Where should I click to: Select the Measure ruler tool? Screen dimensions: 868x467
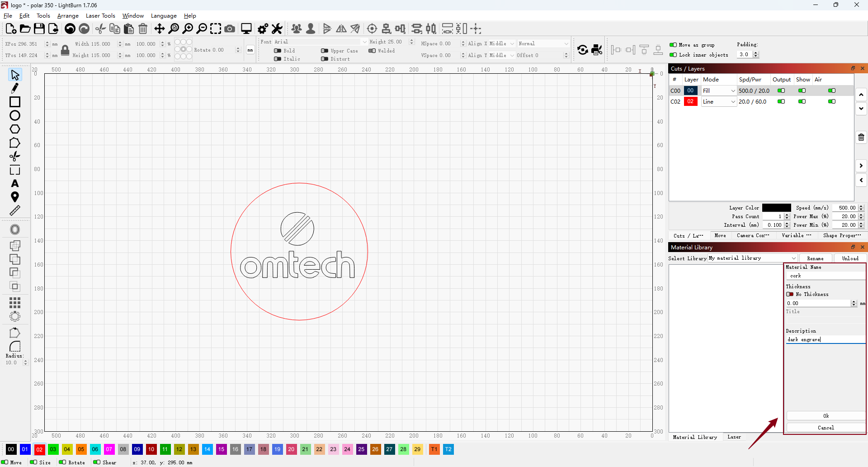pos(15,210)
